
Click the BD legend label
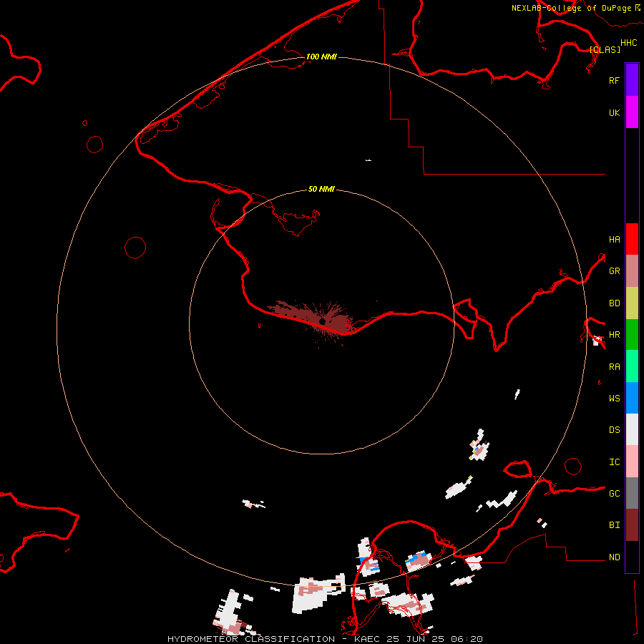pyautogui.click(x=614, y=303)
